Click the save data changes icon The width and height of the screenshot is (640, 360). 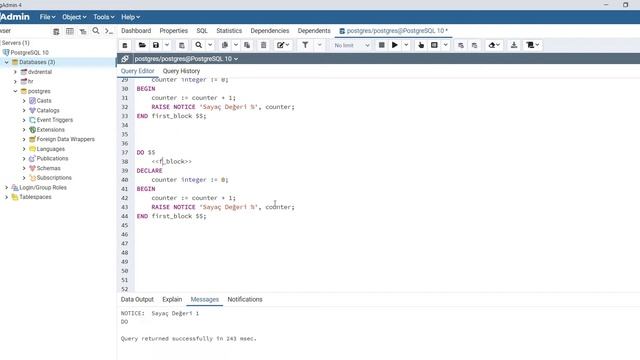tap(182, 45)
